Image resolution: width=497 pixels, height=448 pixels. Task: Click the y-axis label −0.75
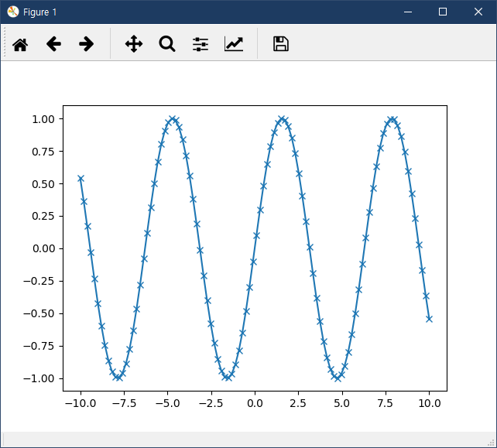pyautogui.click(x=39, y=346)
